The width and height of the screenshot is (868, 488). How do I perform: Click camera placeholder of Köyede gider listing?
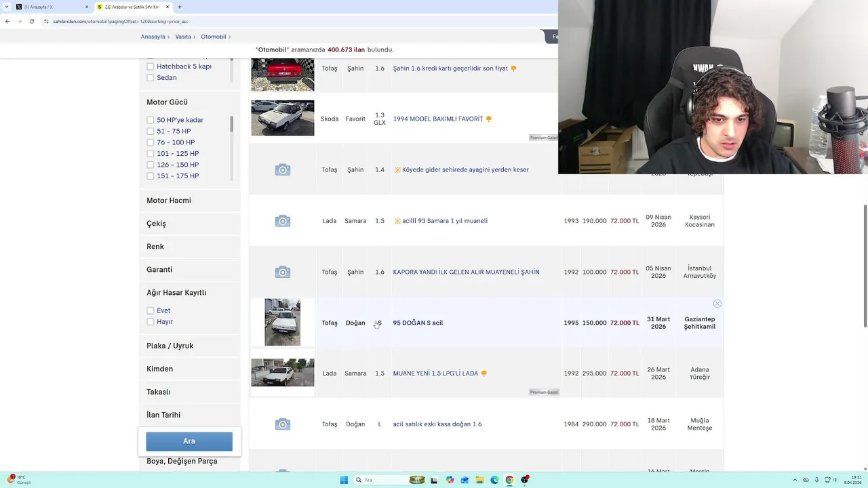(283, 170)
